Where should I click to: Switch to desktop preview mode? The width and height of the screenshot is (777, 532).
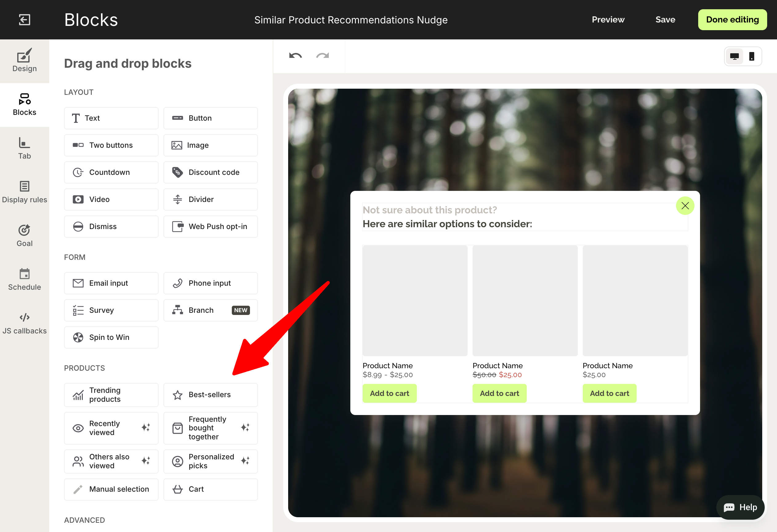point(734,57)
